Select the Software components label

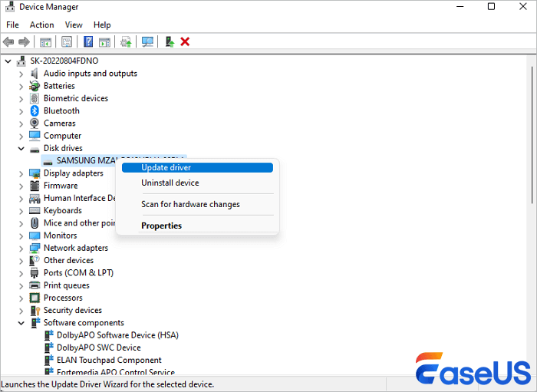click(84, 323)
